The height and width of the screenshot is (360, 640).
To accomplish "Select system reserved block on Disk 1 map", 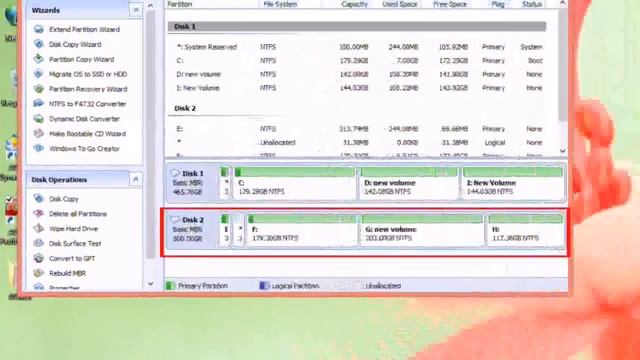I will tap(225, 183).
